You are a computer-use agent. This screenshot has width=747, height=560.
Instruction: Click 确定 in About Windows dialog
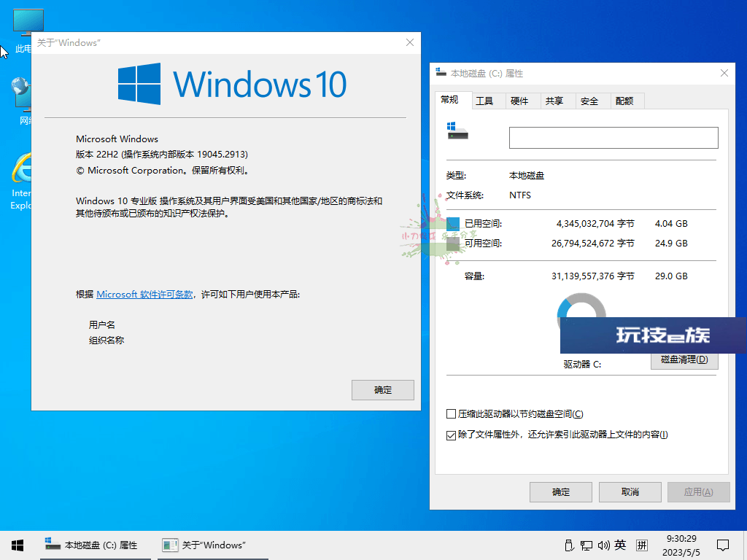pos(382,390)
